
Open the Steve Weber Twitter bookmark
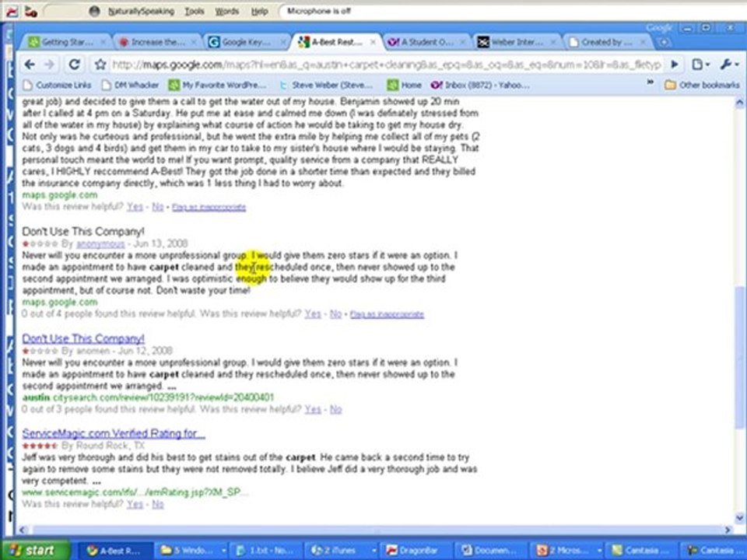tap(326, 86)
